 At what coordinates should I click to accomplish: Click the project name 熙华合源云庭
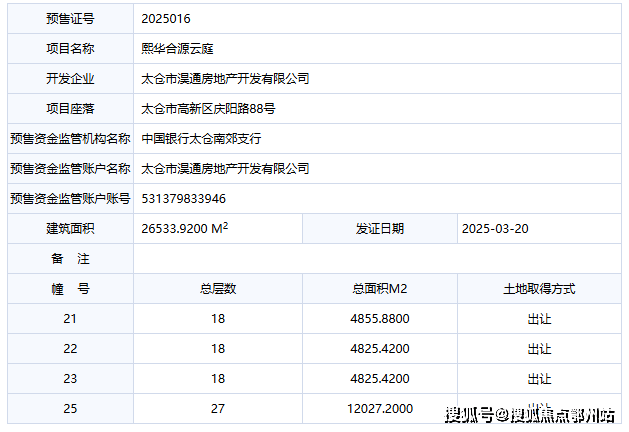[177, 49]
